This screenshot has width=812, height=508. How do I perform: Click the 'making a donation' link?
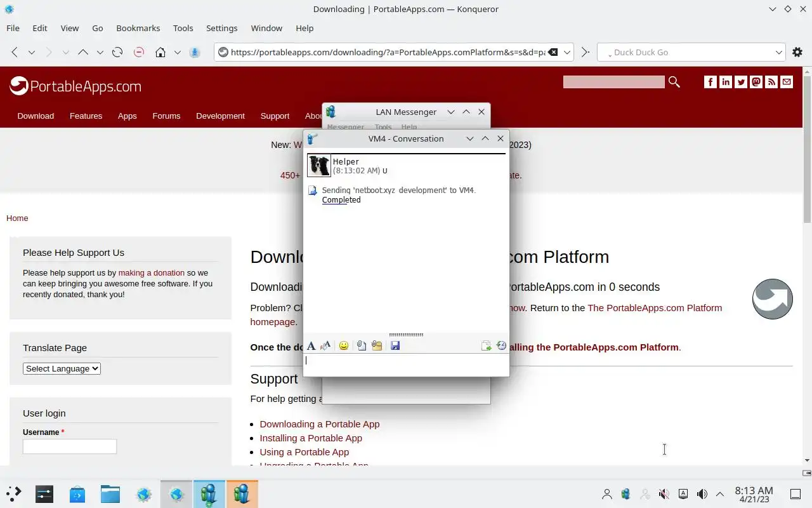pyautogui.click(x=152, y=272)
